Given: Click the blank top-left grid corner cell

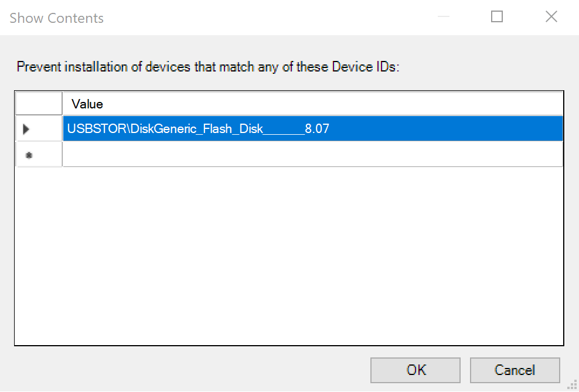Looking at the screenshot, I should 39,104.
